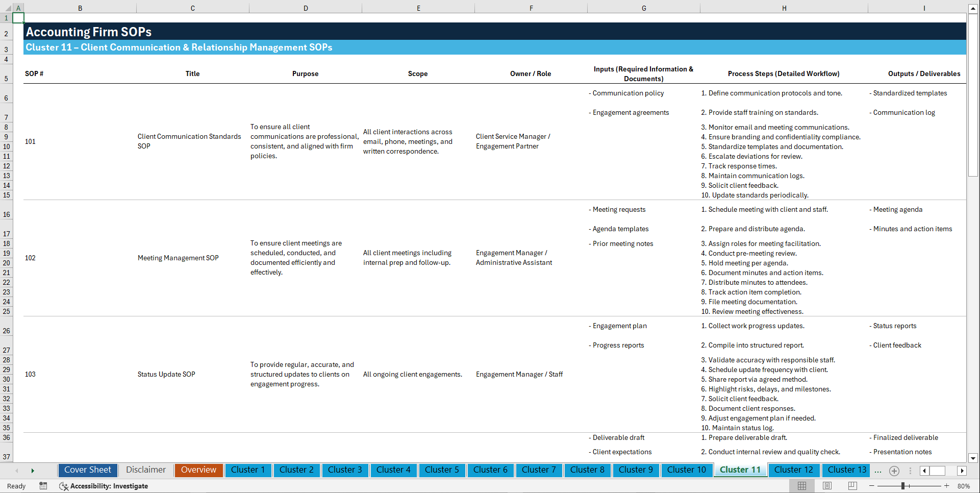Open the Overview sheet tab
980x493 pixels.
coord(198,470)
